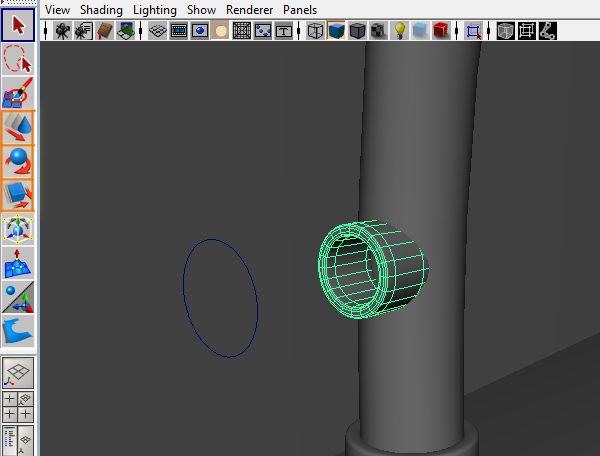
Task: Switch to outliner/perspective layout
Action: click(18, 440)
